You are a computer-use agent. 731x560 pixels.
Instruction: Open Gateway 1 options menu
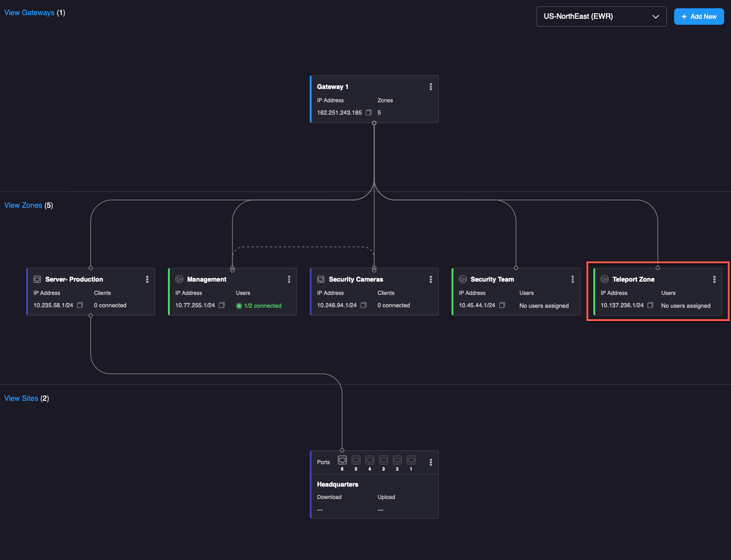pos(430,87)
